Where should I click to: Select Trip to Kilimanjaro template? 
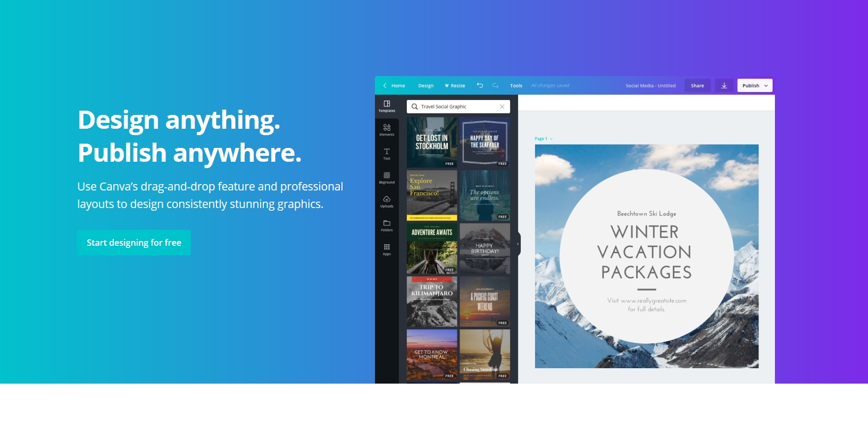(432, 302)
